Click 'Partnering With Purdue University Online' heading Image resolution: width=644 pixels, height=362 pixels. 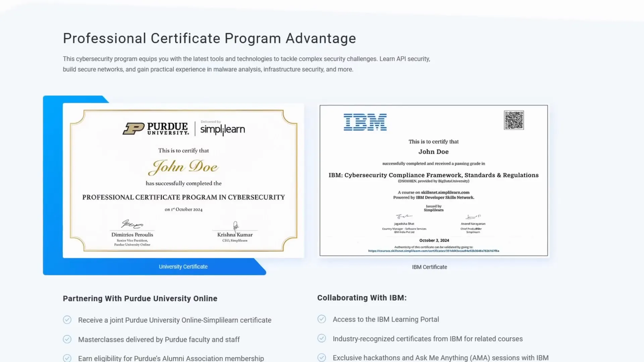coord(140,298)
